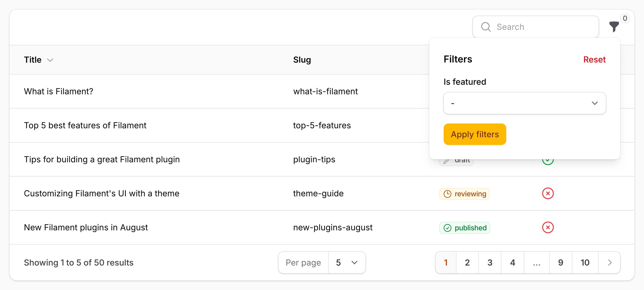Reset the filters
The width and height of the screenshot is (644, 290).
pyautogui.click(x=594, y=59)
